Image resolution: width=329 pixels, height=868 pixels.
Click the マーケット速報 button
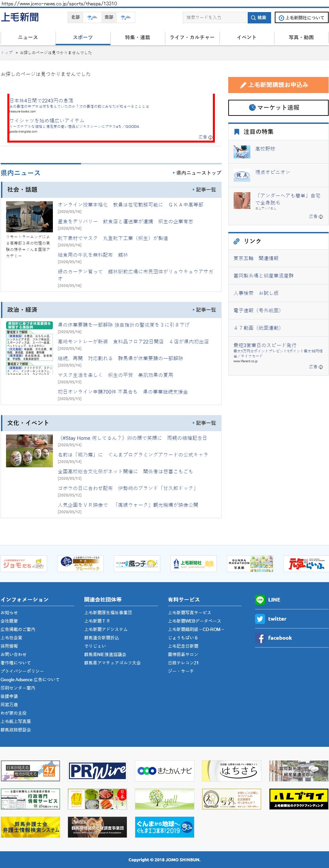278,107
